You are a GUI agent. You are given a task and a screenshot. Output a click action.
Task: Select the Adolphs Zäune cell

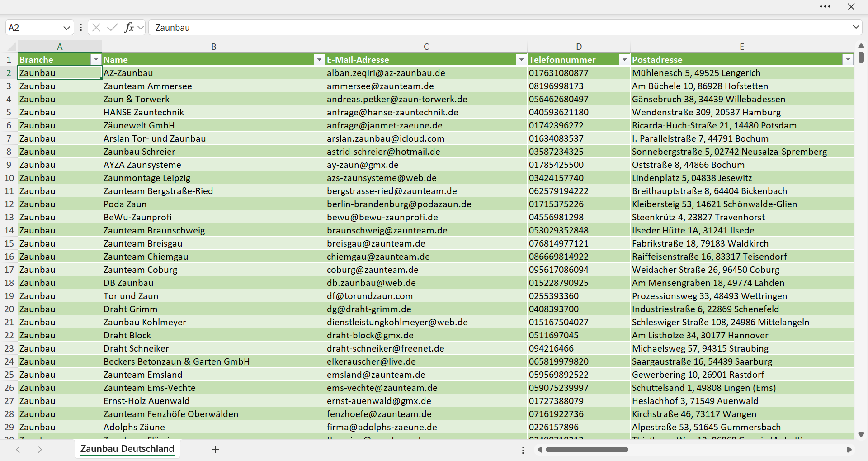pos(213,427)
